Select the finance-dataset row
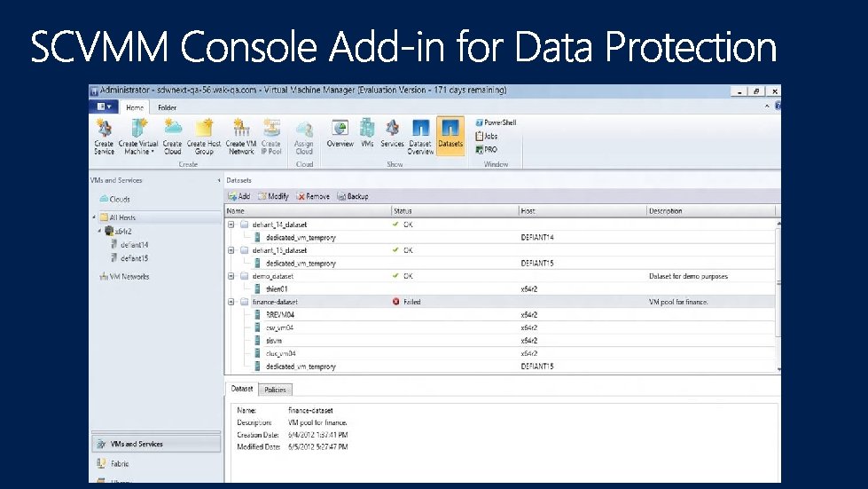This screenshot has width=868, height=489. click(x=500, y=302)
